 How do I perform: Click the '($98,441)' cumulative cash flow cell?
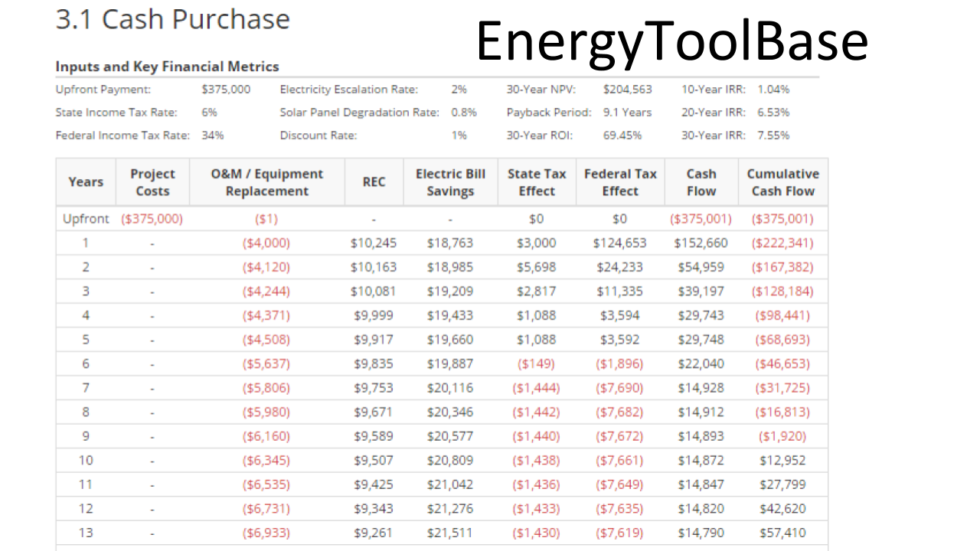coord(782,315)
